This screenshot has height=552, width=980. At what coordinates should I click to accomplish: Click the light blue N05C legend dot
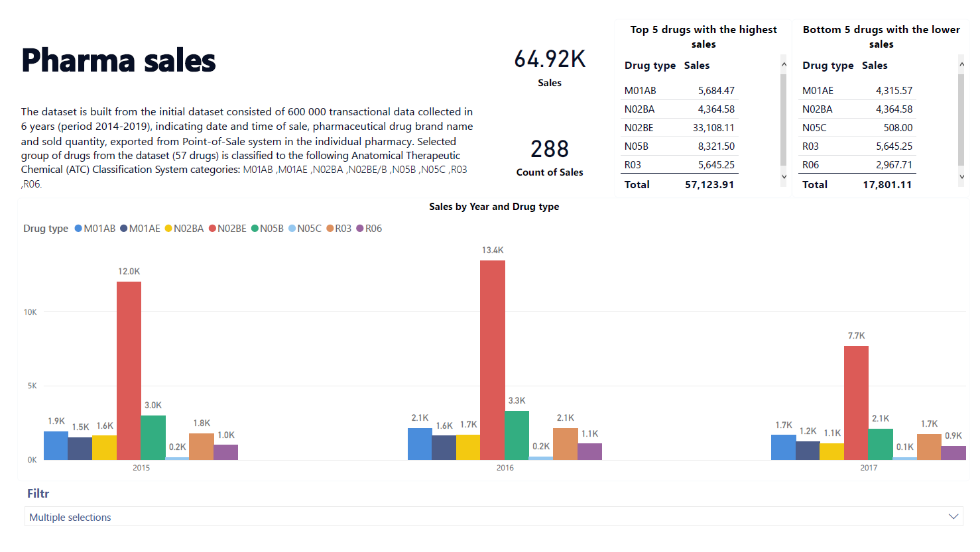coord(292,228)
